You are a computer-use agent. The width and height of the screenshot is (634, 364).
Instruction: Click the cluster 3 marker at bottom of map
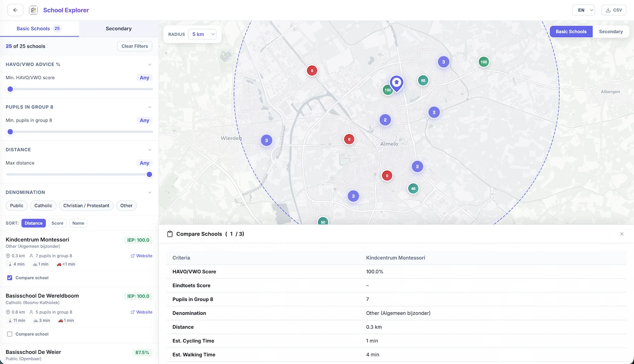tap(353, 196)
